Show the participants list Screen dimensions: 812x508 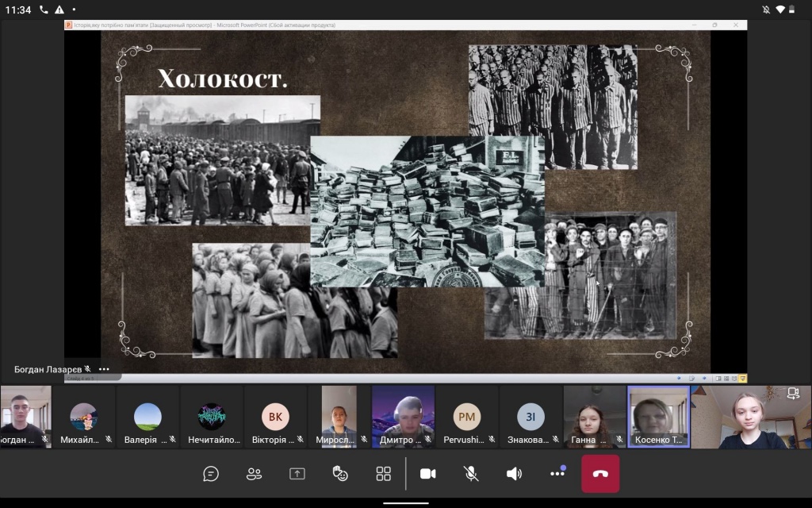click(254, 474)
